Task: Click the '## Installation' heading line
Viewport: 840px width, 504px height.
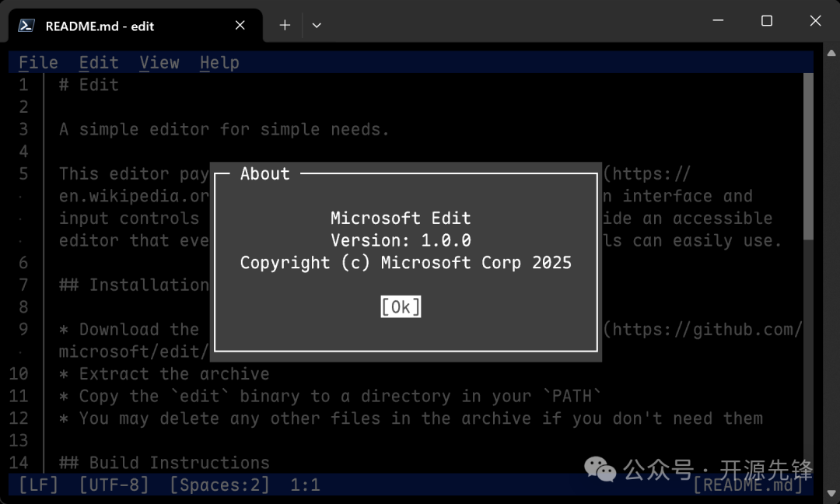Action: click(134, 285)
